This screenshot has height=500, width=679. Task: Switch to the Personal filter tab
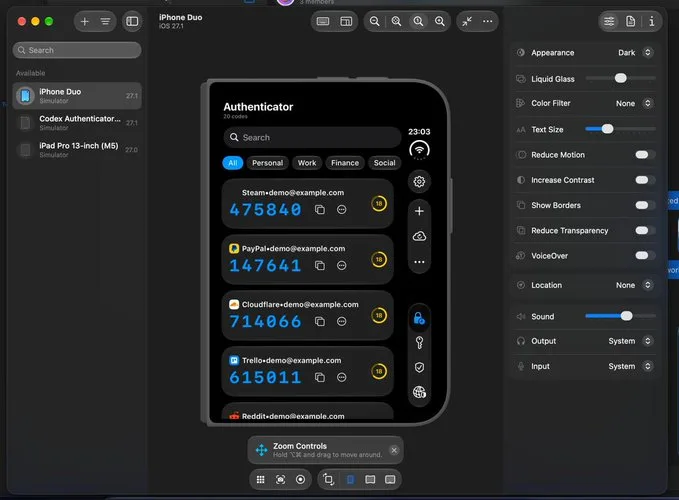pos(267,163)
